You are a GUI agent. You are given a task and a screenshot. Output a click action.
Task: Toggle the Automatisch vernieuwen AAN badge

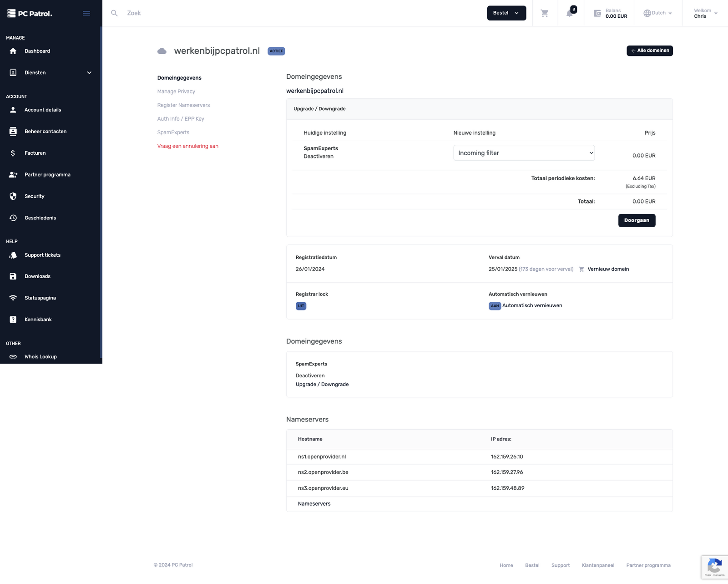[x=495, y=306]
